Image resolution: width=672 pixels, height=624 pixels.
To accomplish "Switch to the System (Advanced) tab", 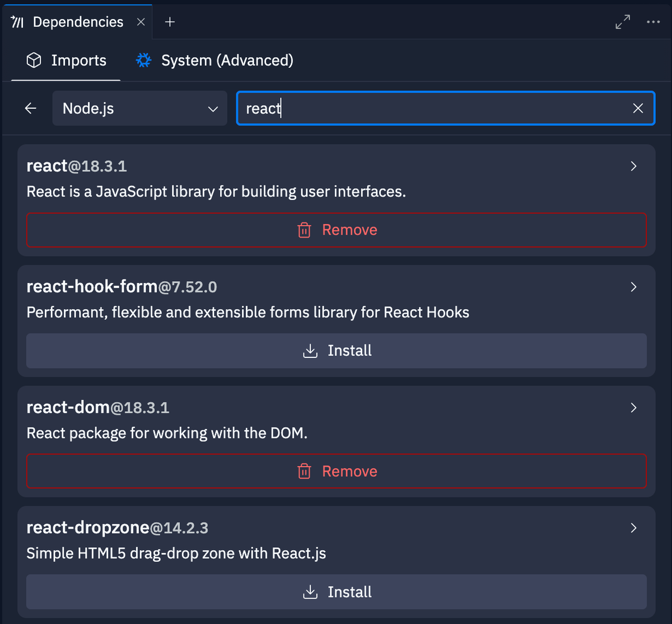I will point(227,60).
